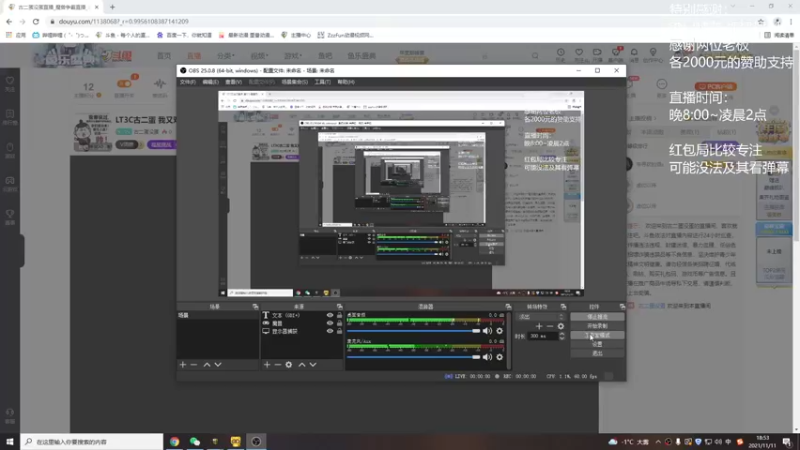
Task: Adjust the desktop audio volume slider
Action: pyautogui.click(x=414, y=331)
